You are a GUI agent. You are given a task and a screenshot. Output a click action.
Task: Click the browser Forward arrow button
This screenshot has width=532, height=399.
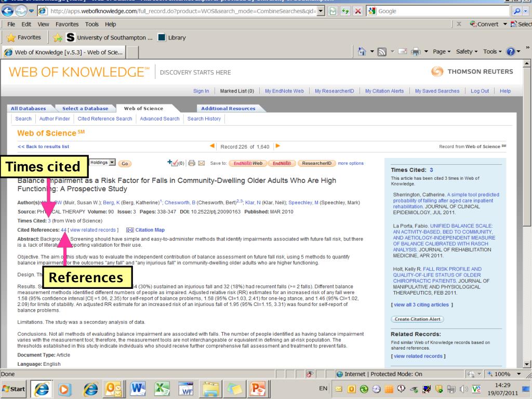point(21,11)
